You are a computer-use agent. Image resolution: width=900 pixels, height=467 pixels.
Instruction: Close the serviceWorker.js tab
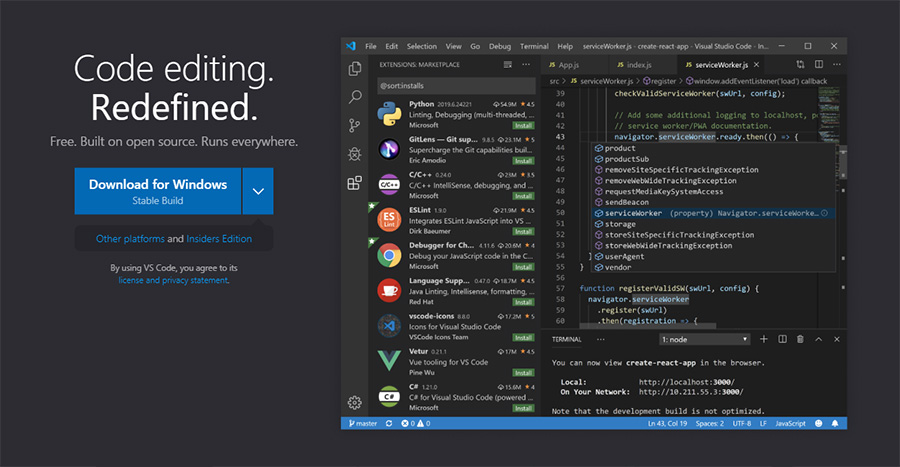point(757,65)
